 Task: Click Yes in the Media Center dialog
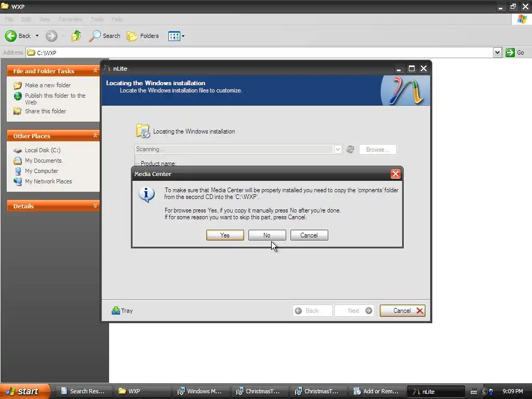225,235
